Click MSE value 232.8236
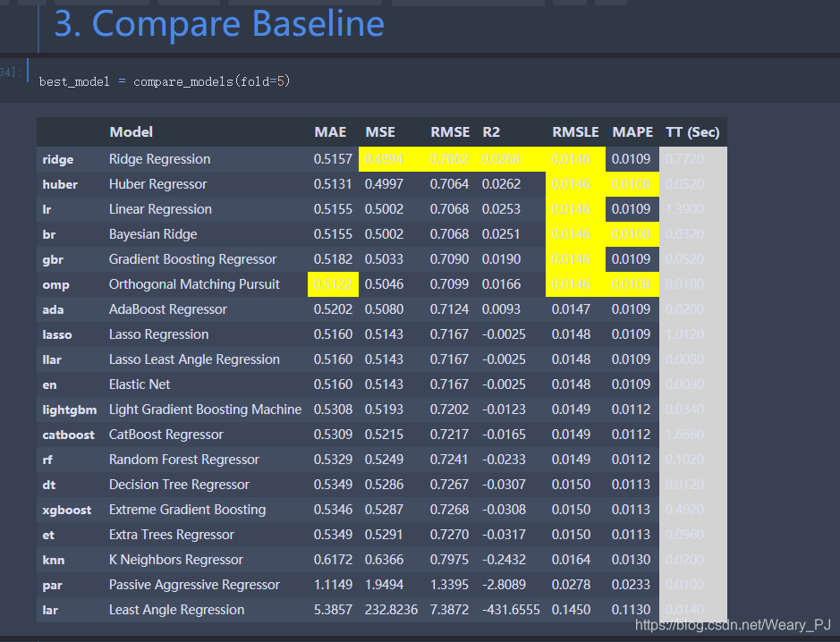This screenshot has width=840, height=642. tap(391, 610)
